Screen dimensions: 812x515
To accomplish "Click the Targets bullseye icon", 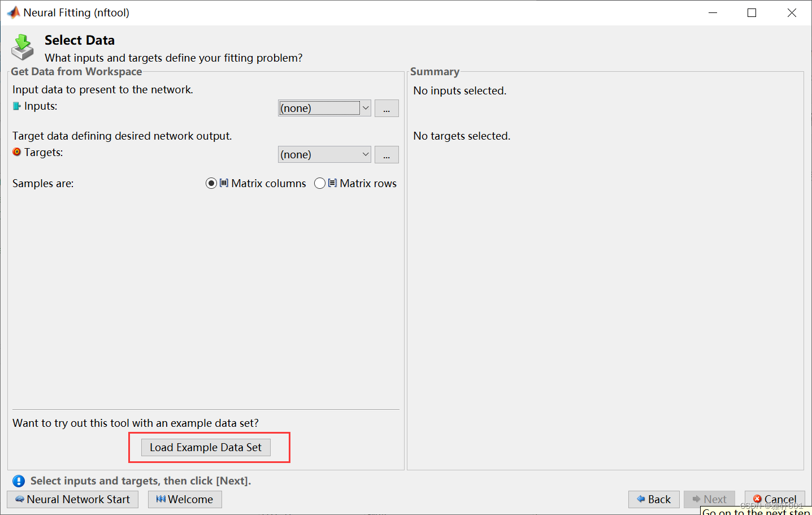I will [17, 152].
